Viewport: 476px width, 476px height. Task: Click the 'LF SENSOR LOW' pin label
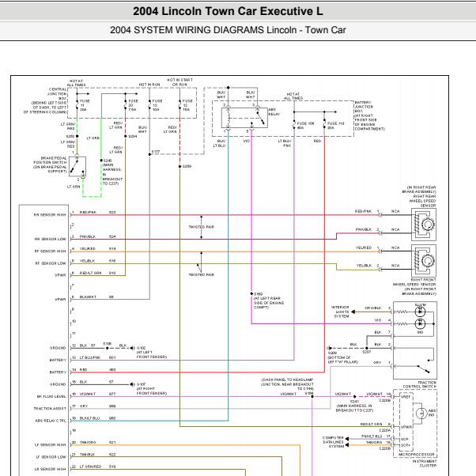51,457
